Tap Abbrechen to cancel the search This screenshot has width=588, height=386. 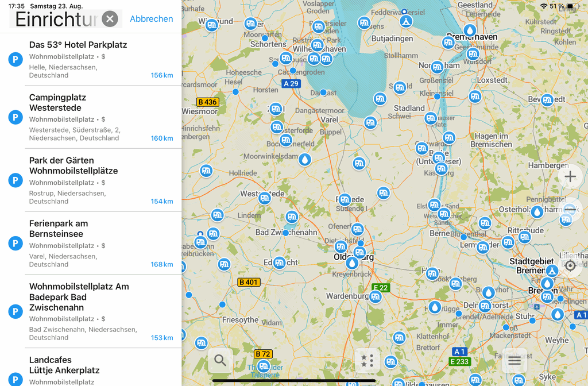[x=152, y=19]
